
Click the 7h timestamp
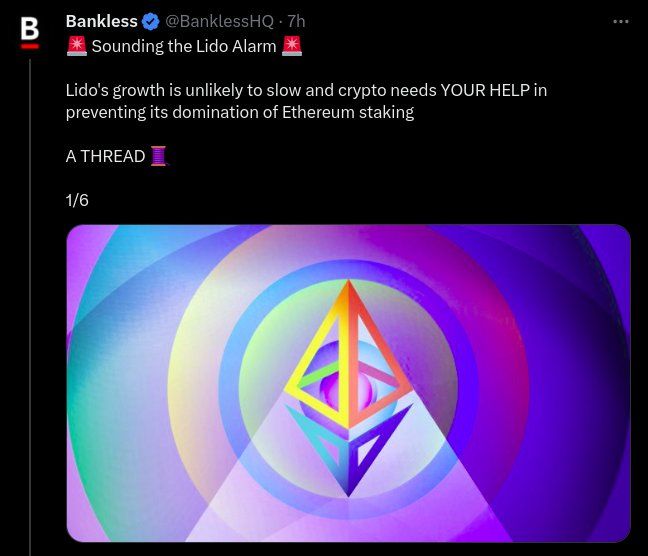pos(296,21)
